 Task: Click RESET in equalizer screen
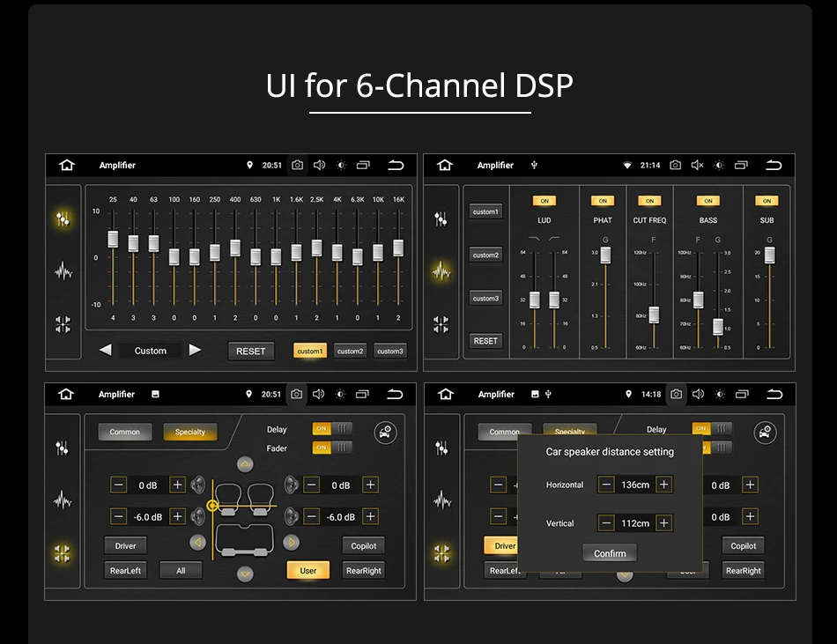tap(251, 352)
